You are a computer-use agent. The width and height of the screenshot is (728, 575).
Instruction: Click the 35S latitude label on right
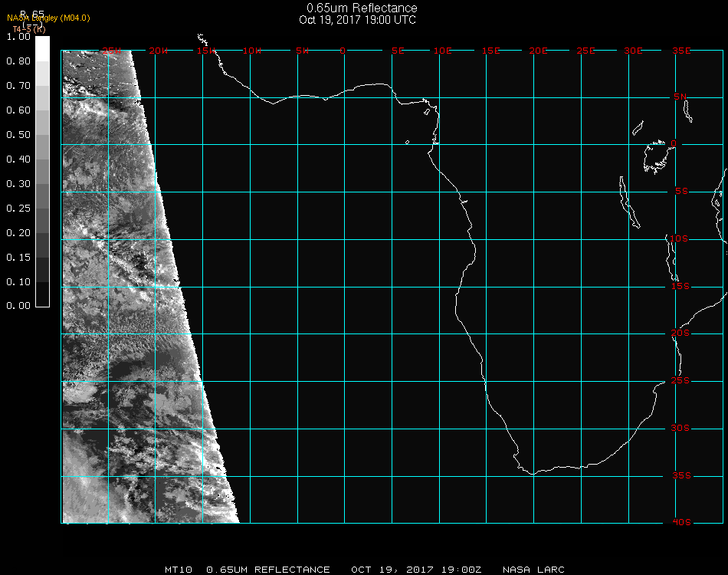point(680,476)
